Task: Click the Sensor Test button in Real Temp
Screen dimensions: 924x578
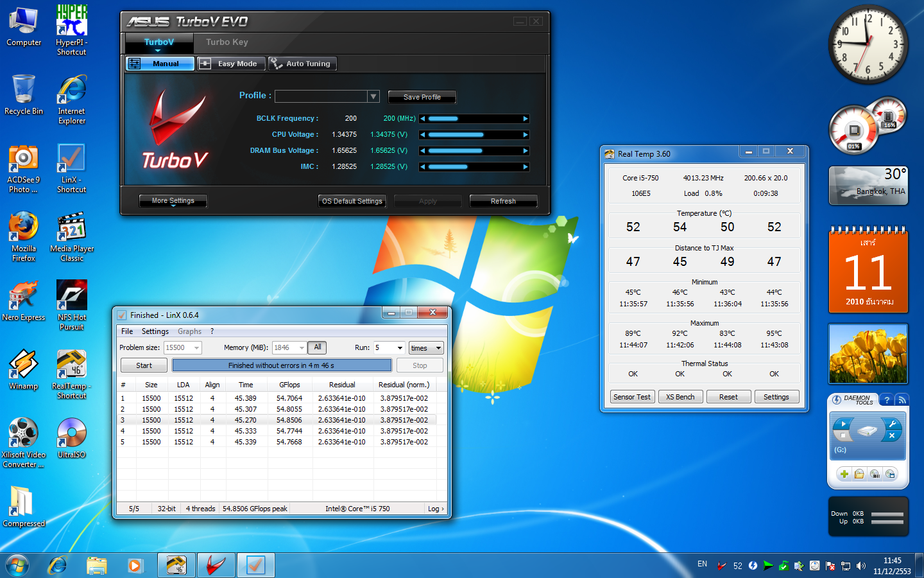Action: coord(632,397)
